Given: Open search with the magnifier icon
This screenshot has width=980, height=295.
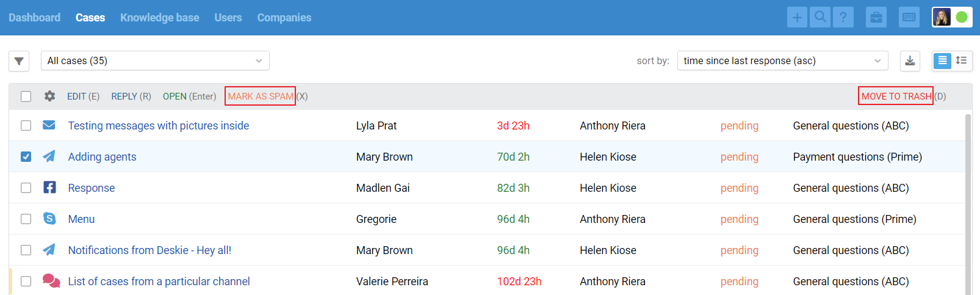Looking at the screenshot, I should pos(820,17).
